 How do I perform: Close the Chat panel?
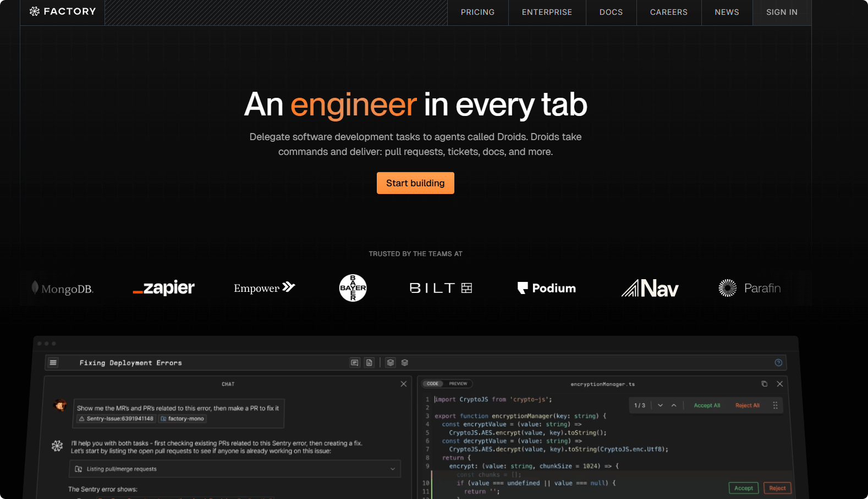point(404,384)
